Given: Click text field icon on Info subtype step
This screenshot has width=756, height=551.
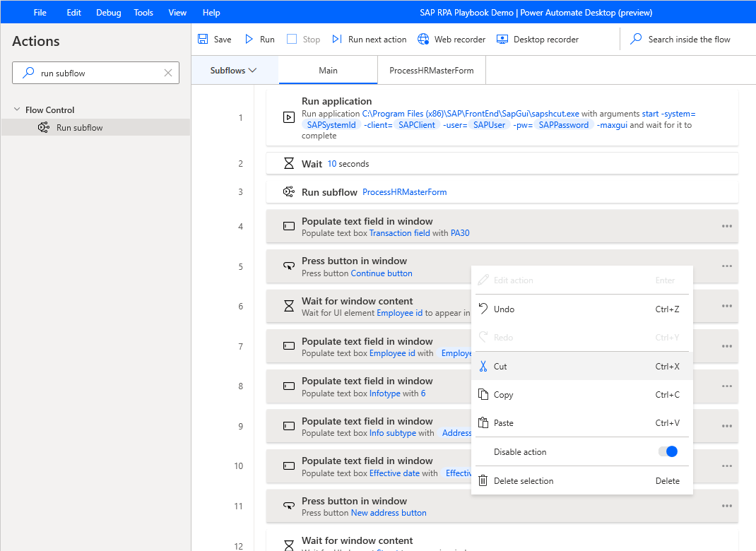Looking at the screenshot, I should coord(289,426).
